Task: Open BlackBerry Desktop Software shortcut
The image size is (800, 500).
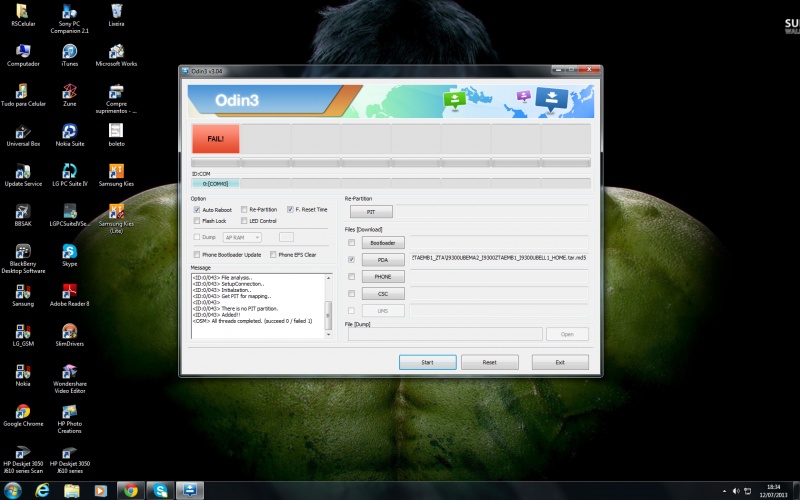Action: pos(23,259)
